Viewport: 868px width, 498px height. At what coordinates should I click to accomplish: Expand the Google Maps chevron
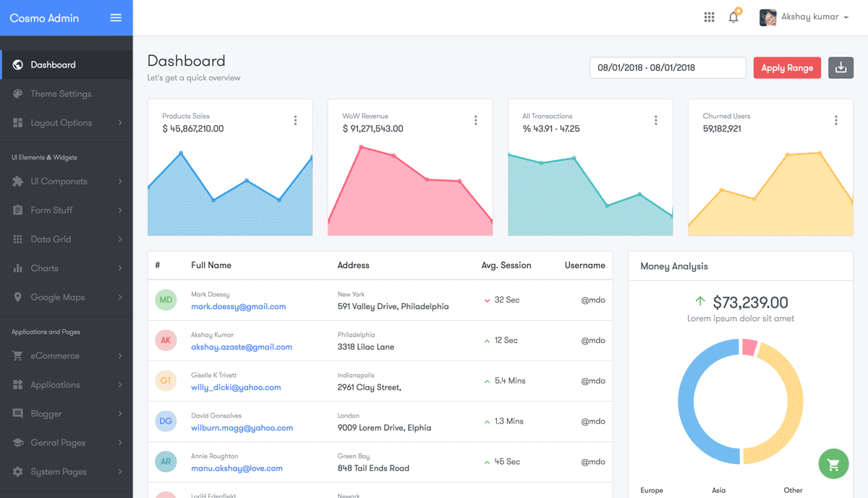tap(120, 297)
